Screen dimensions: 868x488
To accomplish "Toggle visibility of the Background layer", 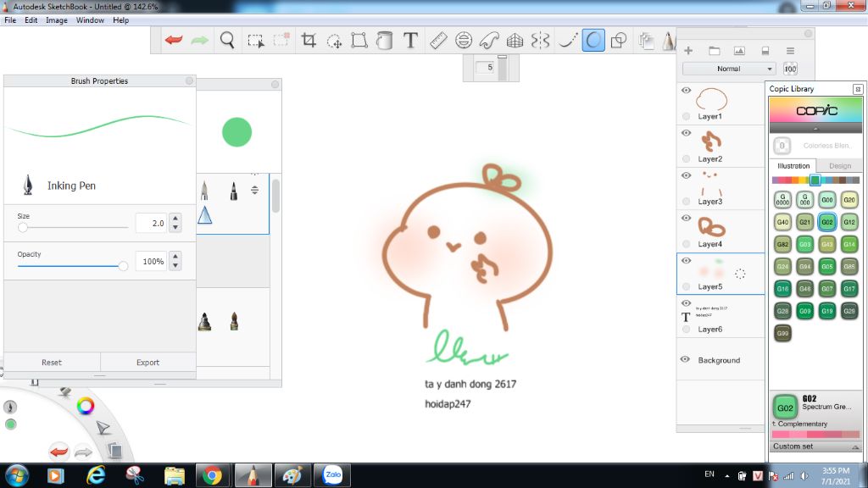I will 685,359.
